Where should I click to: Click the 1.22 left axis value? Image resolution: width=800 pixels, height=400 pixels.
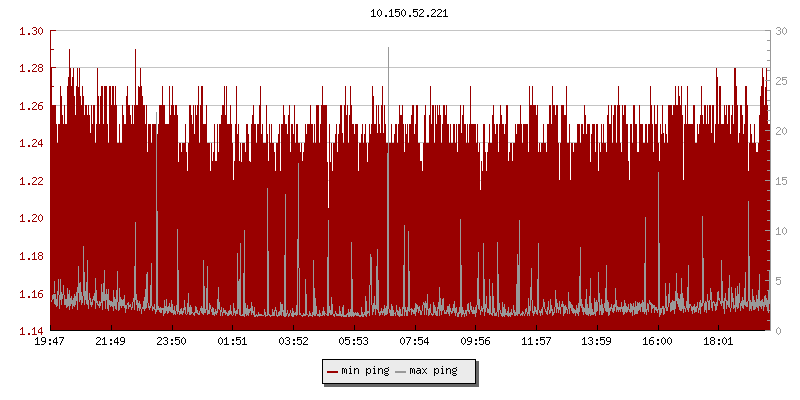pyautogui.click(x=31, y=181)
